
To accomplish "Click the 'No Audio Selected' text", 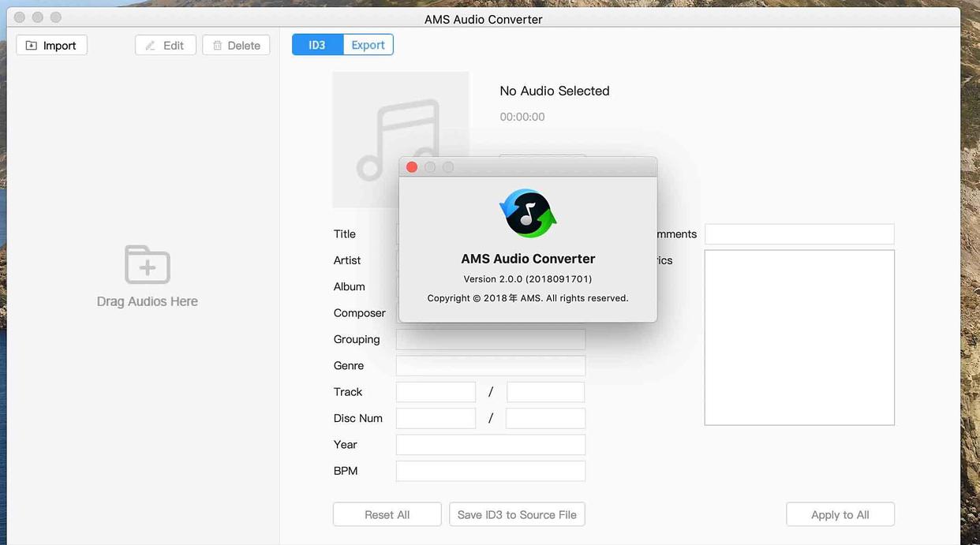I will (555, 91).
